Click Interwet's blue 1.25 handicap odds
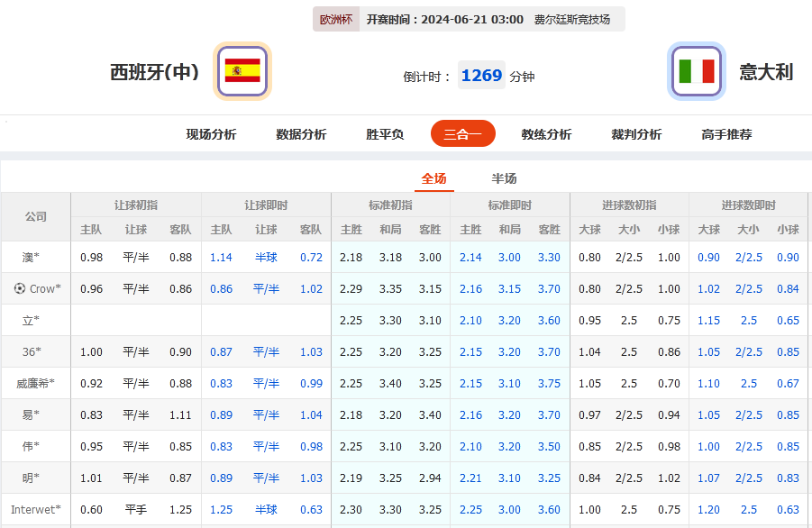The height and width of the screenshot is (528, 812). pyautogui.click(x=219, y=509)
